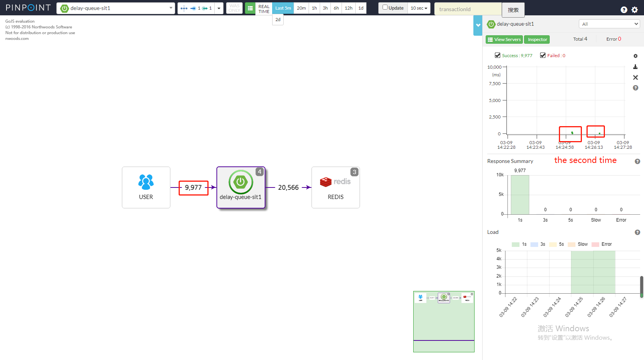The image size is (644, 360).
Task: Open Load chart help icon
Action: (637, 232)
